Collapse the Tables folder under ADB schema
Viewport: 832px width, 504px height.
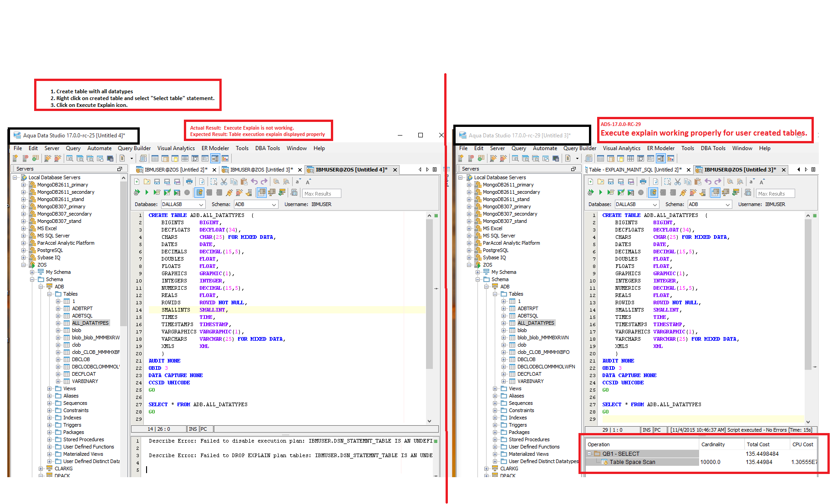[50, 293]
